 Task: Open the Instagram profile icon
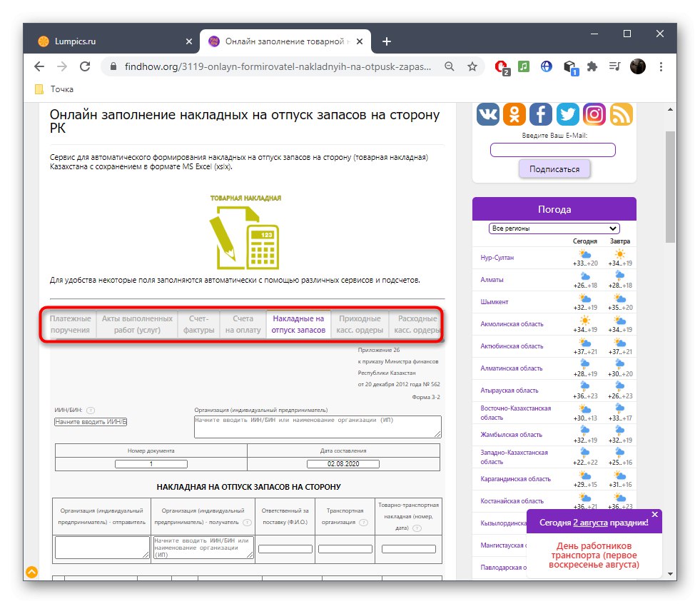pos(594,114)
